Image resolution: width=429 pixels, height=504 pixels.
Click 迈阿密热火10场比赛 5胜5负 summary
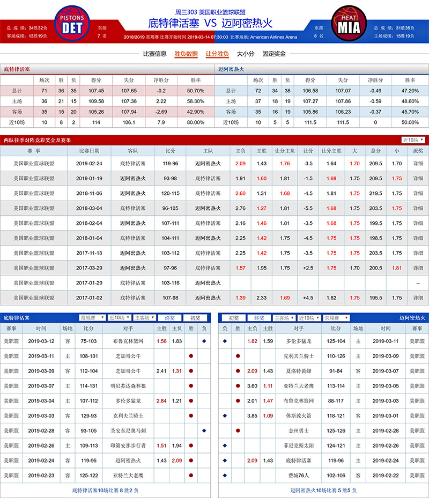tap(323, 490)
